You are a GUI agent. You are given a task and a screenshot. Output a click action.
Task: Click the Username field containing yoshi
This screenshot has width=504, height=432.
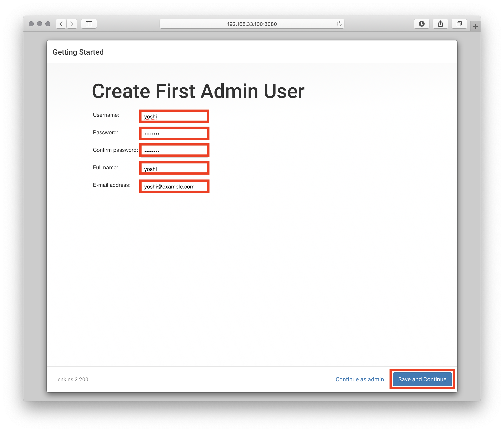tap(174, 116)
